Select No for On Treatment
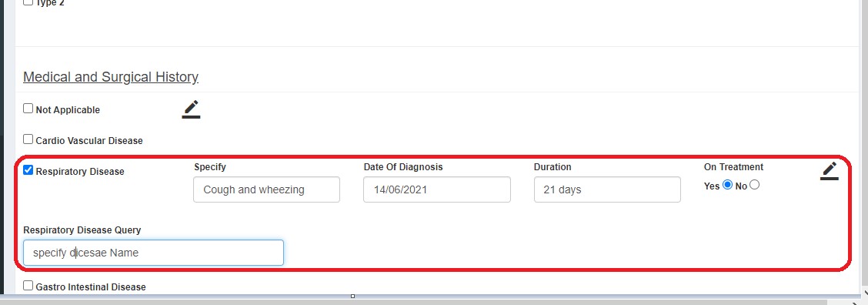This screenshot has height=305, width=868. point(755,185)
